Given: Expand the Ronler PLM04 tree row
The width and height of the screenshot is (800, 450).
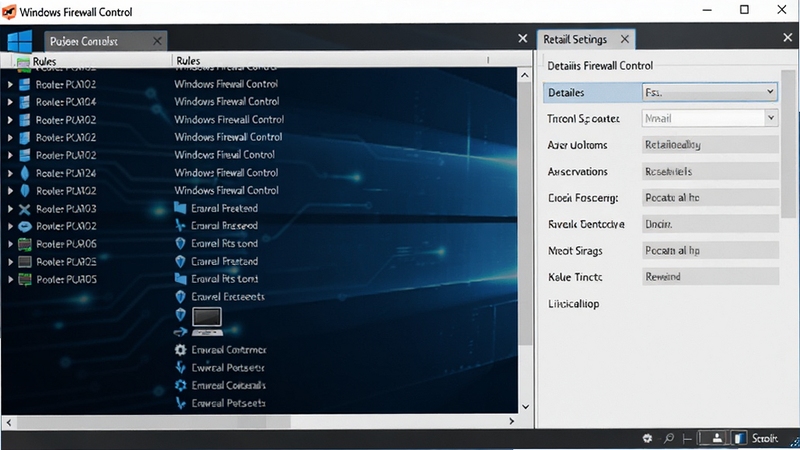Looking at the screenshot, I should tap(10, 102).
